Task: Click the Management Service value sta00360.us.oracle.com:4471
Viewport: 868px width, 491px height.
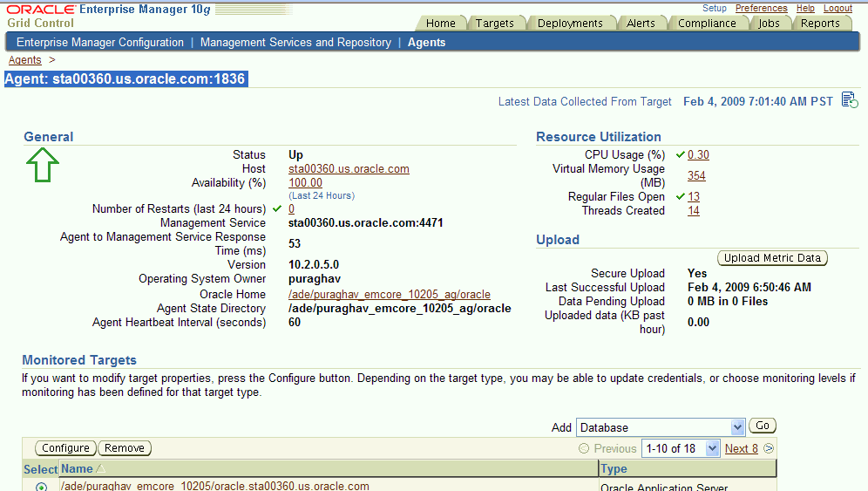Action: click(x=365, y=222)
